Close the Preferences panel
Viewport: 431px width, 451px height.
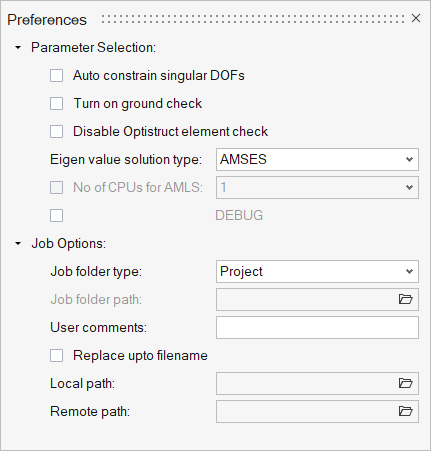416,18
